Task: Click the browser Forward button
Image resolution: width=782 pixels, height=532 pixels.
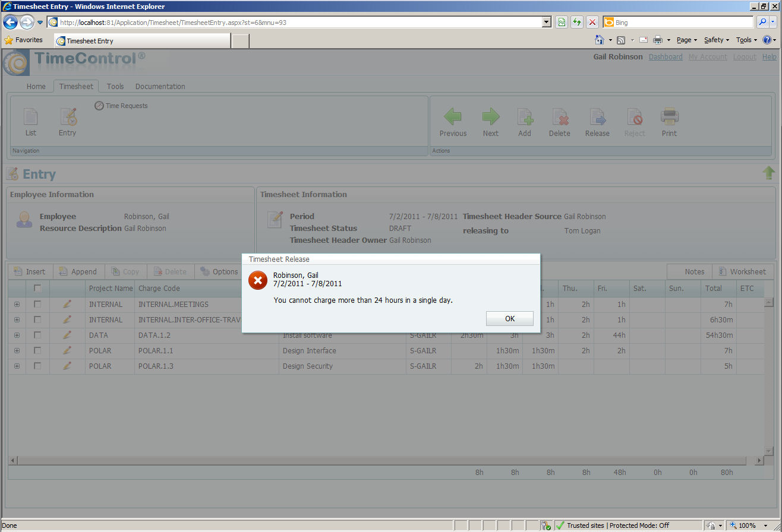Action: pos(27,23)
